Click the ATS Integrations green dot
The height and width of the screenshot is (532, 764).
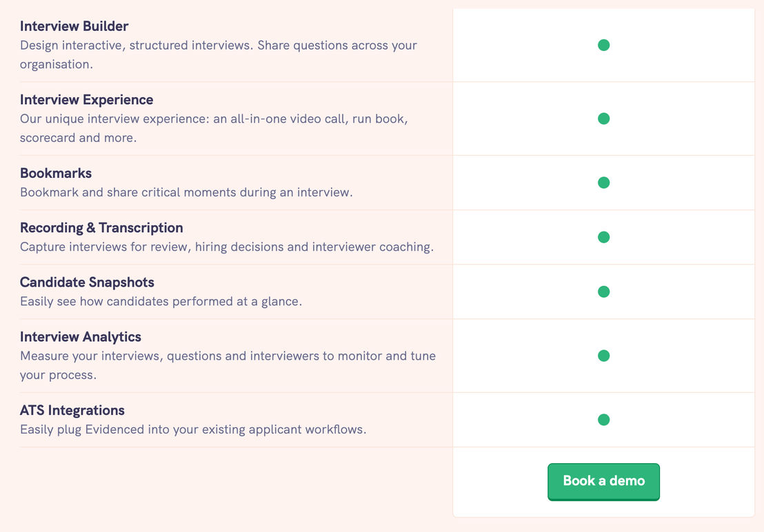[604, 420]
